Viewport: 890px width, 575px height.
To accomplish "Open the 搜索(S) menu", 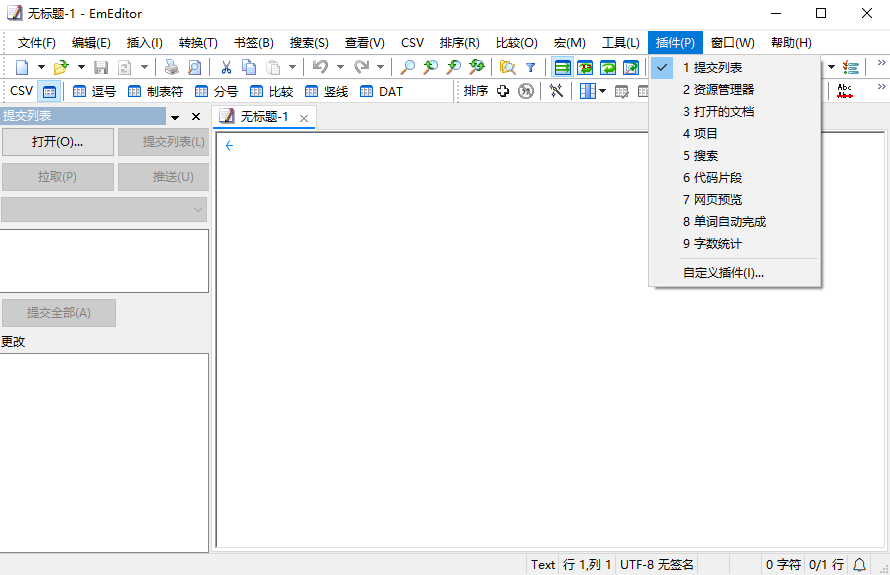I will [x=309, y=43].
